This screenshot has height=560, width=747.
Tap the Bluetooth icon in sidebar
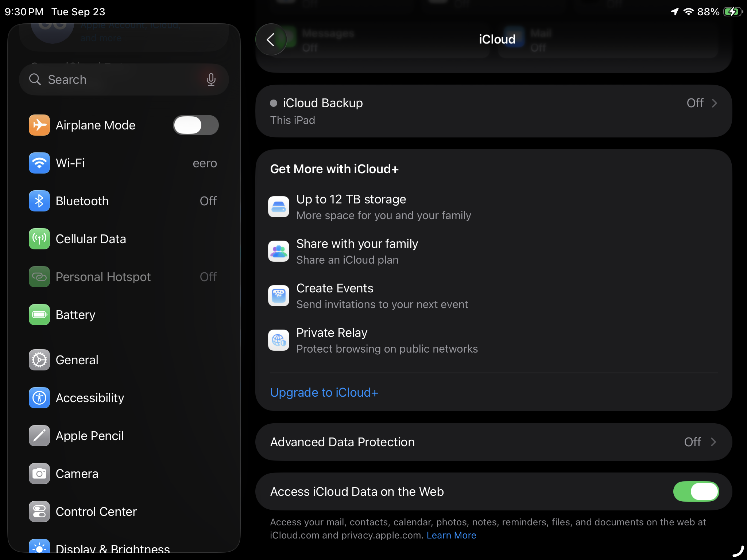[39, 201]
